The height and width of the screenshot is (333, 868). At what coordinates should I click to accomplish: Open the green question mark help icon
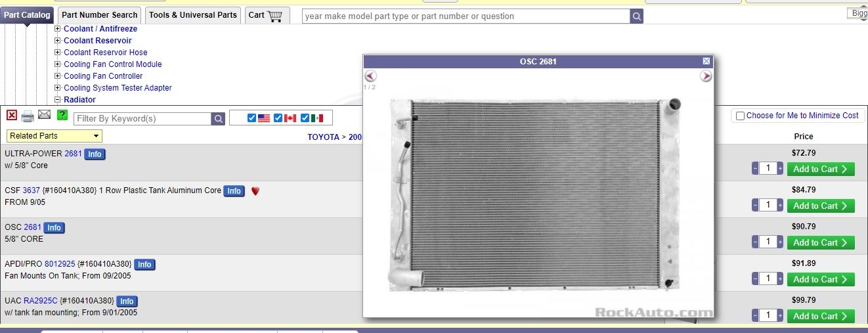point(62,115)
